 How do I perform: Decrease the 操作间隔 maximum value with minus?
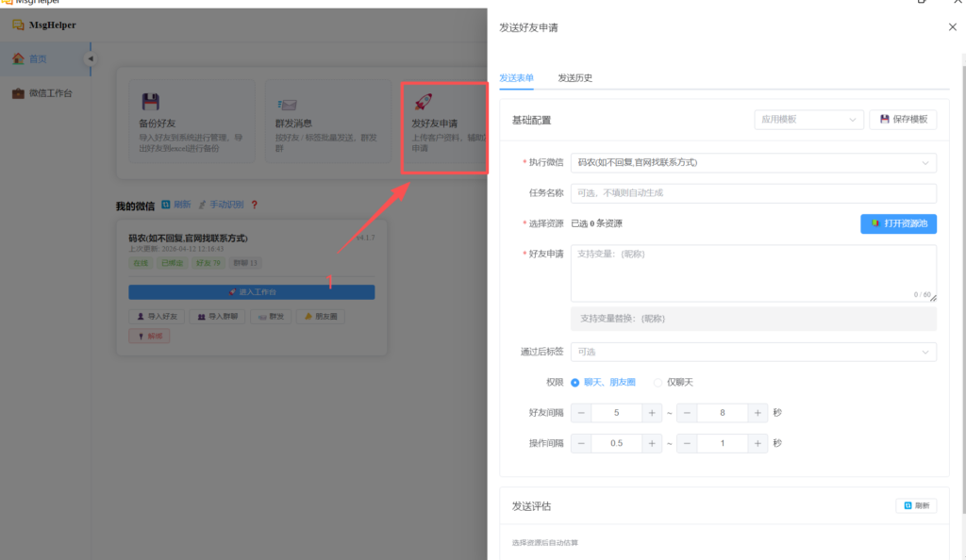point(687,443)
